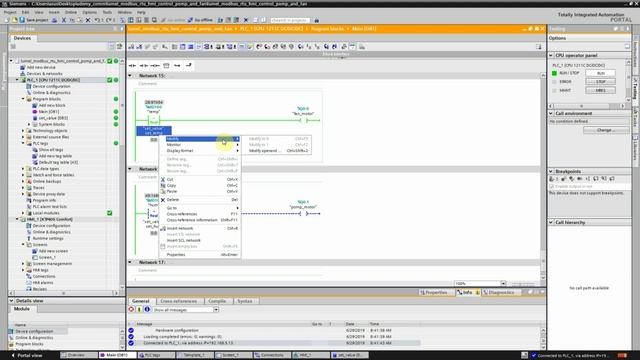
Task: Open the zoom percentage dropdown
Action: point(503,283)
